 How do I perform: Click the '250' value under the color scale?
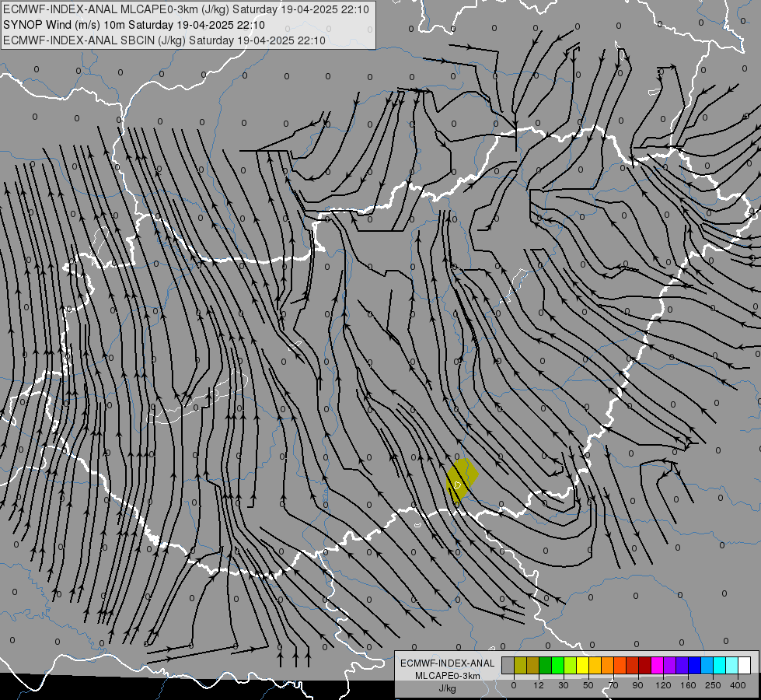click(x=713, y=685)
